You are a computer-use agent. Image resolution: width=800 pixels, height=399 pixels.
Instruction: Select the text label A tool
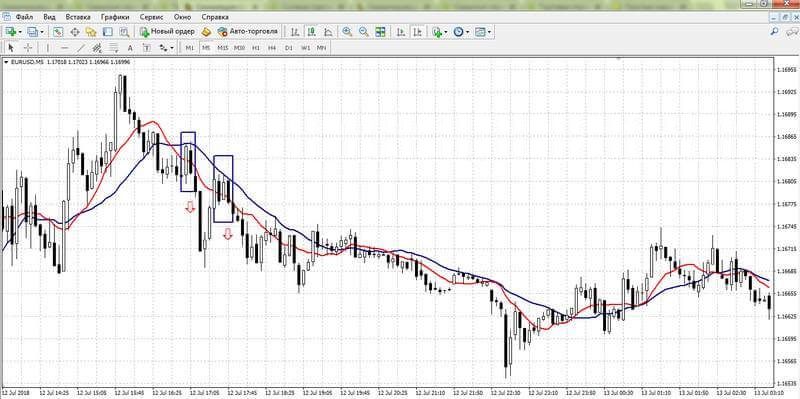130,48
